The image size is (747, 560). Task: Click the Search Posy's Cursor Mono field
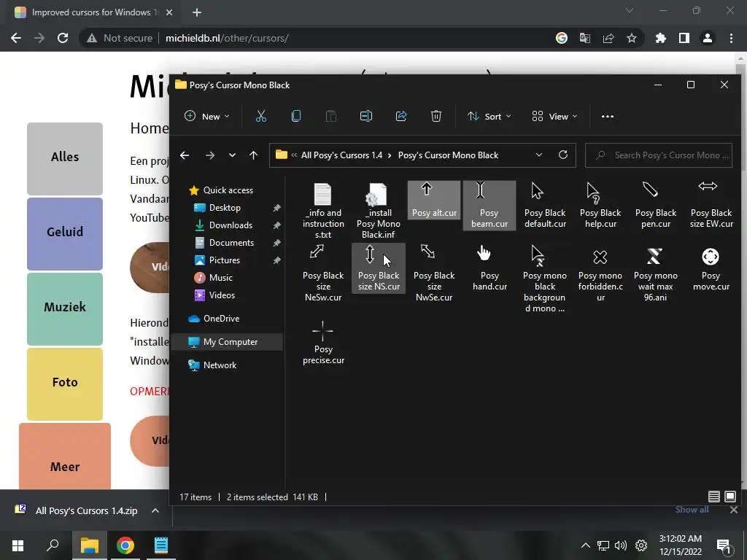click(659, 155)
